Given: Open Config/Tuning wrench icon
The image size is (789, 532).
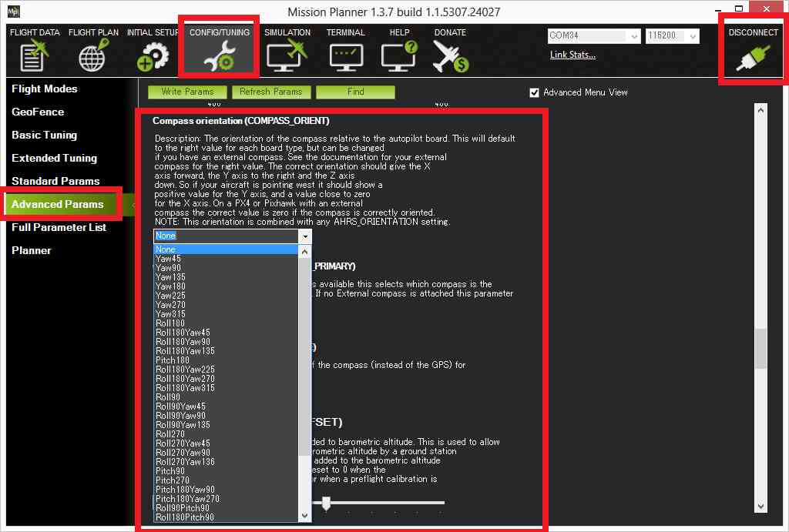Looking at the screenshot, I should 218,55.
